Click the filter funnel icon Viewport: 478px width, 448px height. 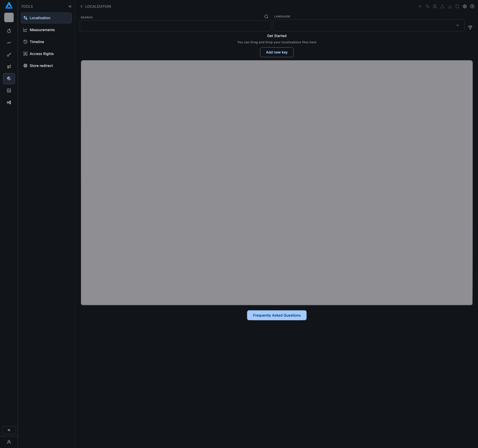pyautogui.click(x=470, y=27)
